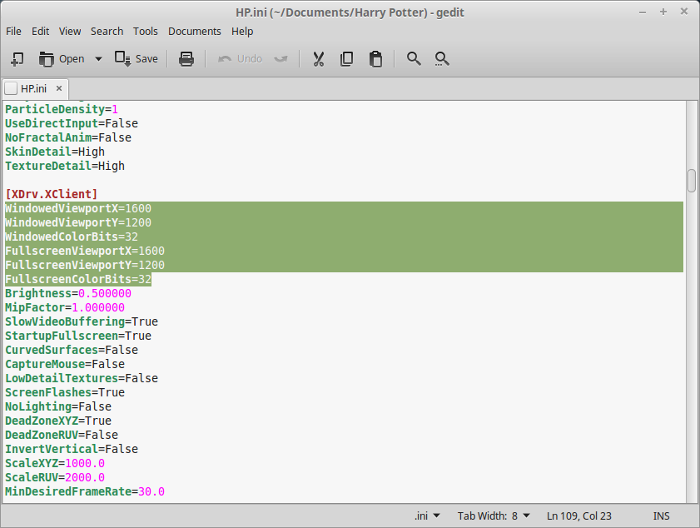
Task: Click the ParticleDensity=1 line
Action: tap(62, 109)
